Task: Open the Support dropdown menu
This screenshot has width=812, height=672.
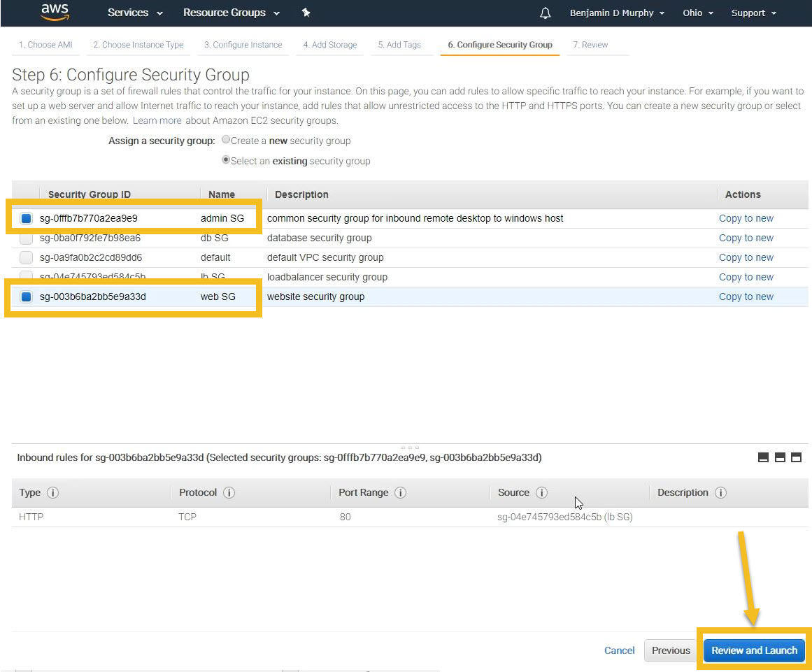Action: (754, 13)
